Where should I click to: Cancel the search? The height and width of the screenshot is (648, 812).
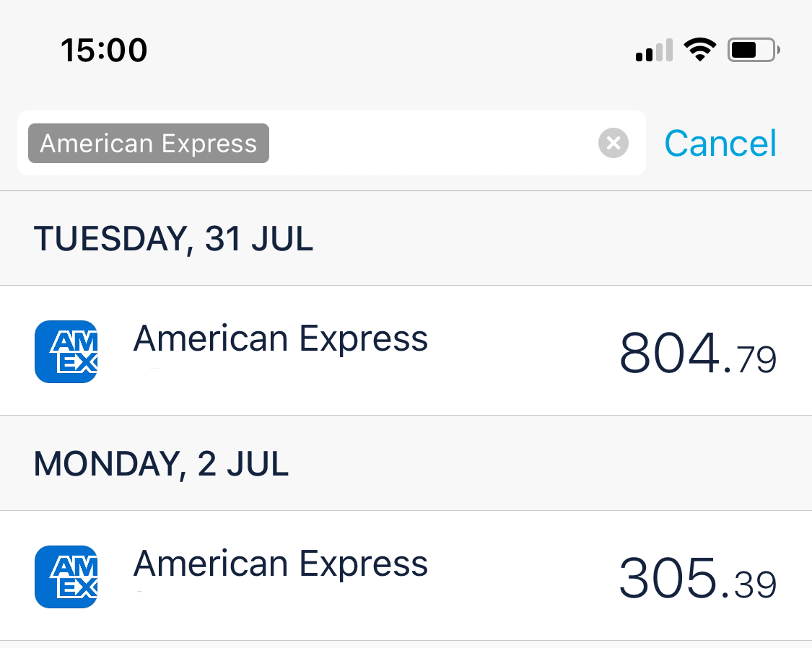coord(720,143)
